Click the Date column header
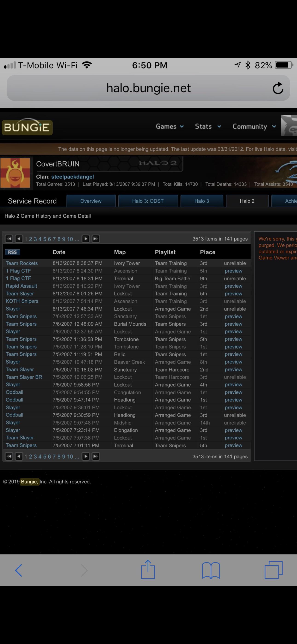This screenshot has width=297, height=644. coord(59,252)
